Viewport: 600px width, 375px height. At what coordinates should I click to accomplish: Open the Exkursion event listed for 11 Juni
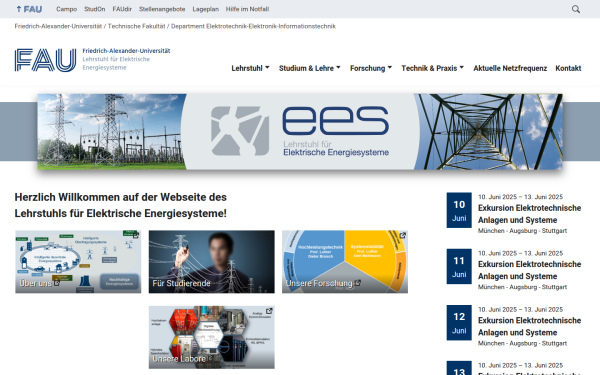tap(529, 270)
